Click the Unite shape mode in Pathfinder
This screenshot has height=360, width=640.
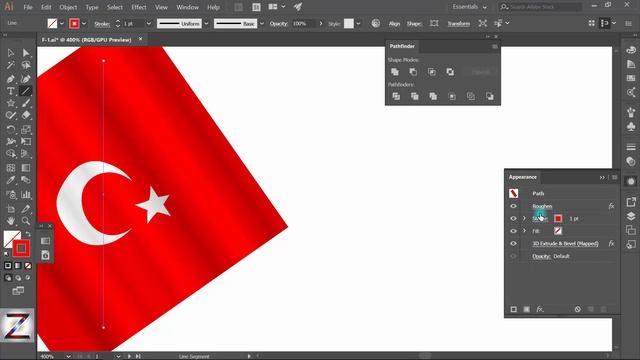395,72
